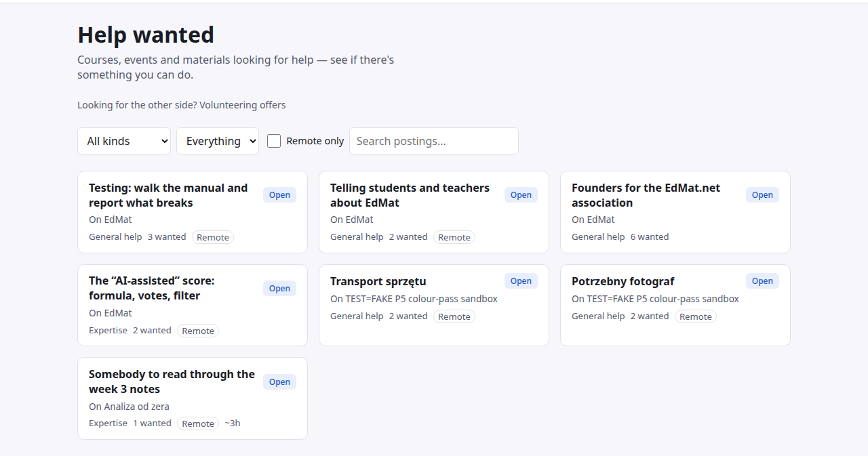Click "On Analiza od zera" text
The height and width of the screenshot is (456, 868).
pos(129,407)
